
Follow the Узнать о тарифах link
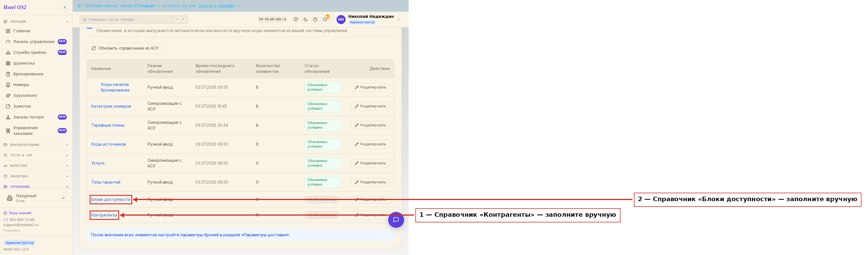(217, 6)
